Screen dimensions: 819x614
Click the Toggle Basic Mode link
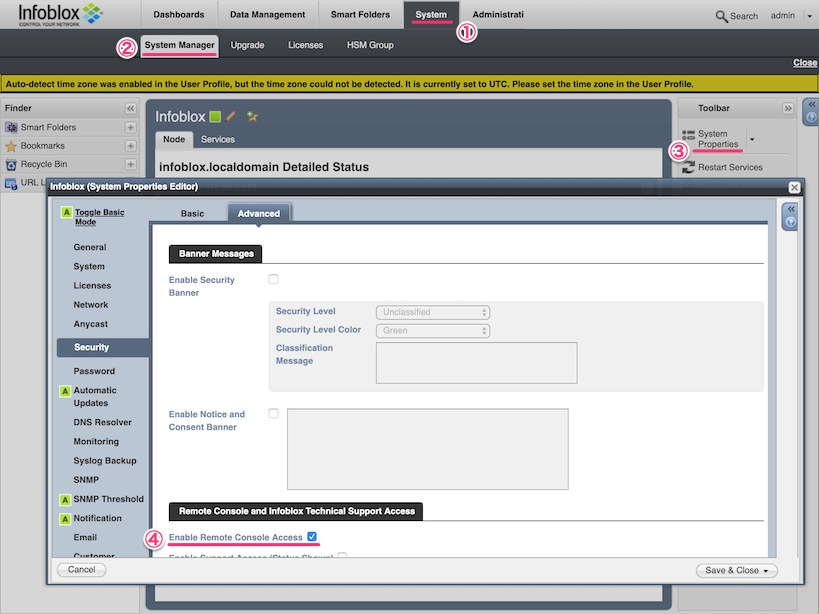pos(99,217)
